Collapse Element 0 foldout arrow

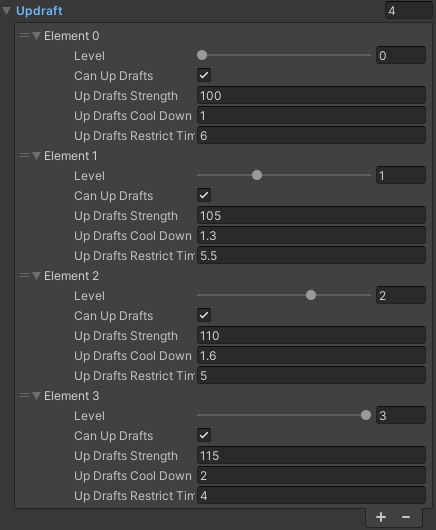37,35
